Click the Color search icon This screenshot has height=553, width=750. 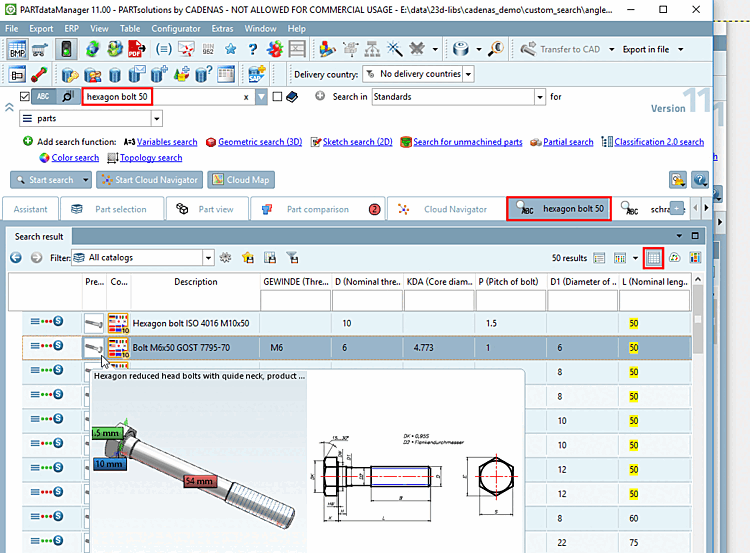[x=44, y=157]
